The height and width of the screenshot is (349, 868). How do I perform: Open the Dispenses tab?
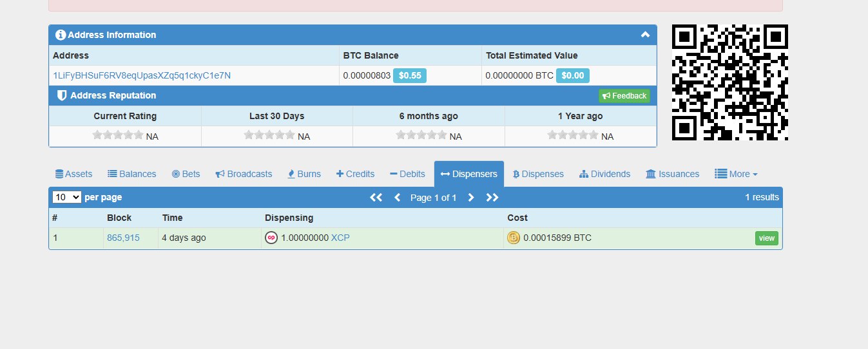pos(538,174)
